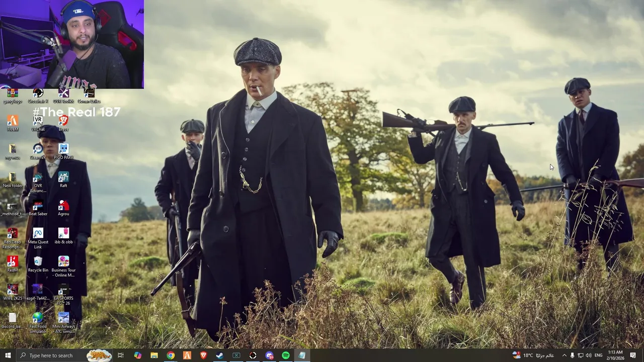
Task: Open the Brave browser desktop shortcut
Action: point(63,123)
